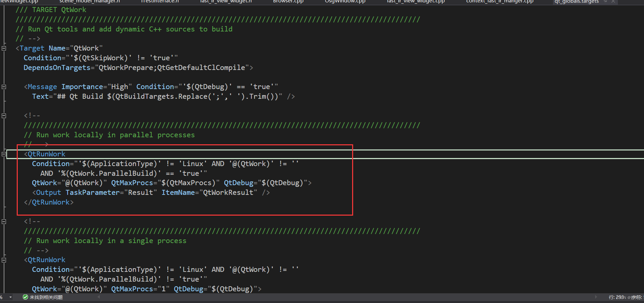The width and height of the screenshot is (644, 303).
Task: Switch to the context_fast_ir_manger.cpp tab
Action: 500,2
